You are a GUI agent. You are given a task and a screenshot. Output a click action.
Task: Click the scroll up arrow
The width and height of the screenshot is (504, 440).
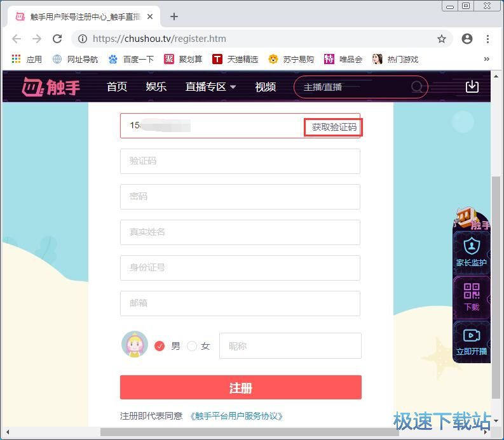(496, 77)
